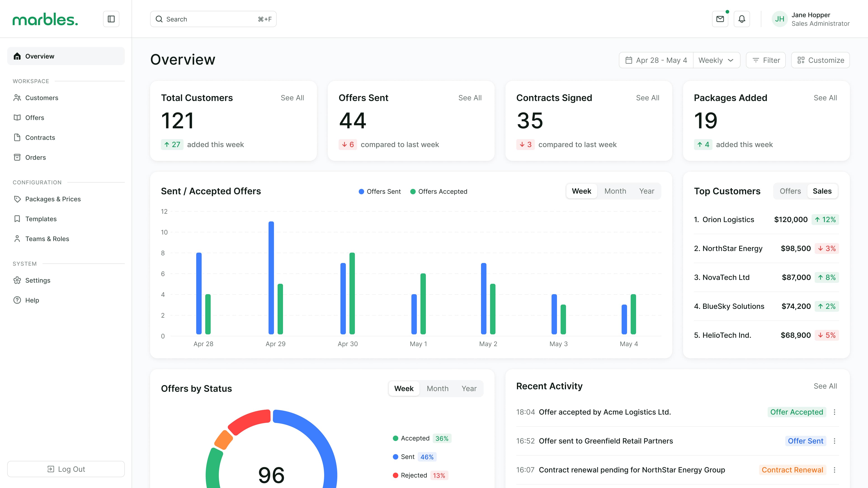868x488 pixels.
Task: Click the green Apr 30 Offers Accepted bar
Action: pyautogui.click(x=352, y=293)
